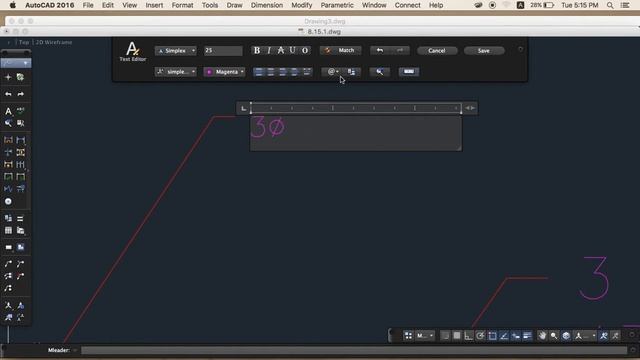The height and width of the screenshot is (360, 640).
Task: Select the Add Leader tool
Action: pos(20,264)
